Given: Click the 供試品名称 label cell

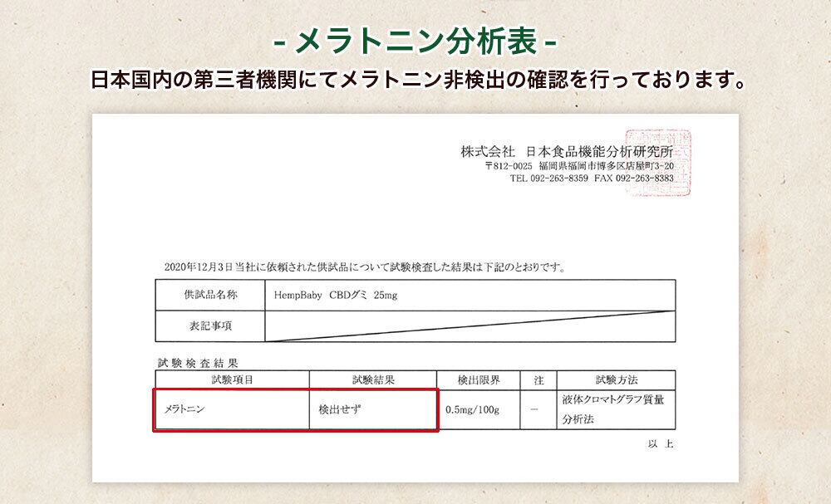Looking at the screenshot, I should (x=210, y=295).
